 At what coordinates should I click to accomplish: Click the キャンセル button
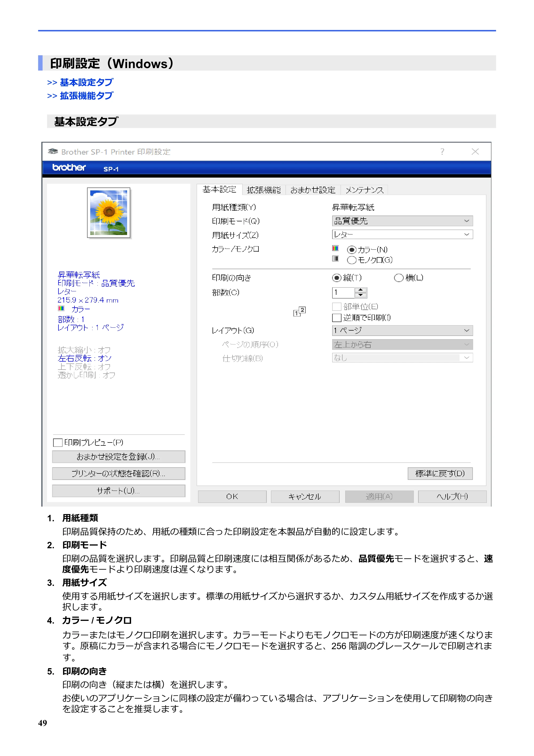tap(305, 496)
